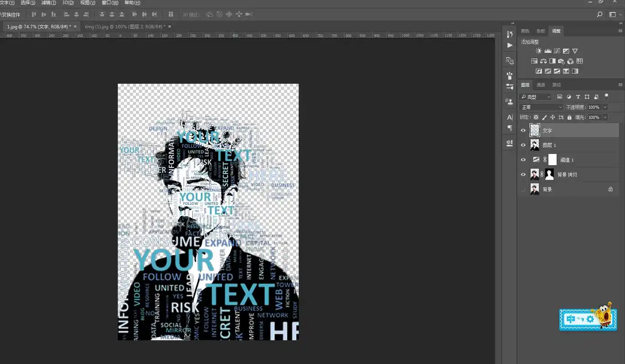Switch to the timg (1).jpg document tab
Viewport: 625px width, 364px height.
[x=123, y=26]
